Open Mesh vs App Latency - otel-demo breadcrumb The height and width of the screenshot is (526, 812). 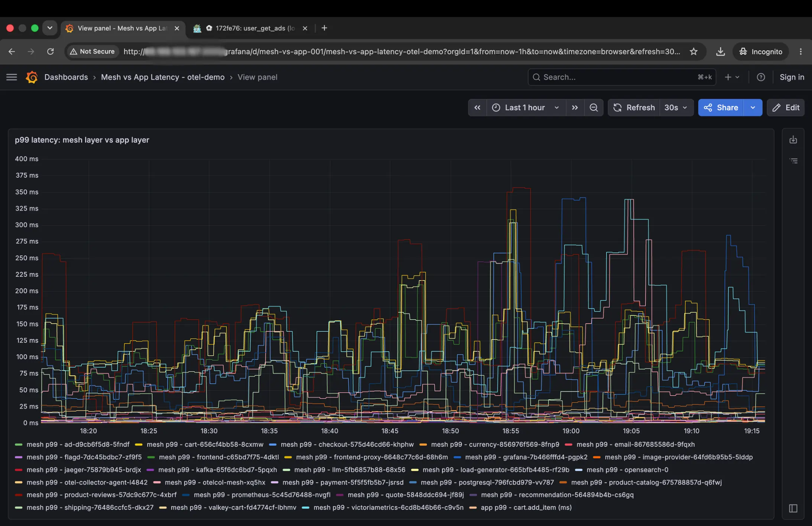[x=163, y=77]
